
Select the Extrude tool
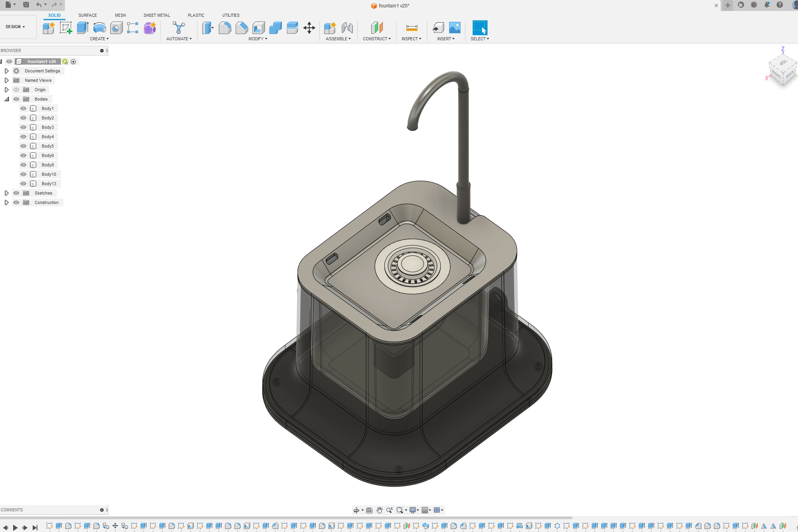click(82, 28)
